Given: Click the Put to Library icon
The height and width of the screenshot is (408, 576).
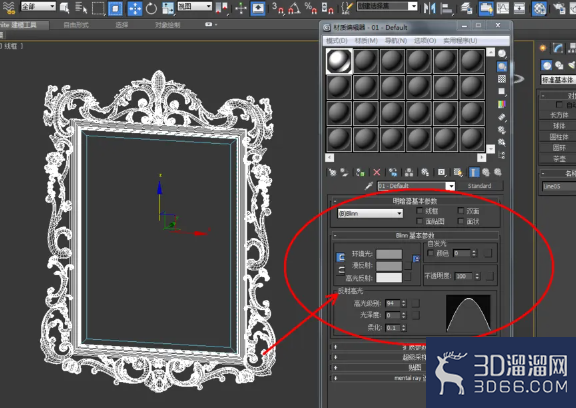Looking at the screenshot, I should click(x=425, y=172).
